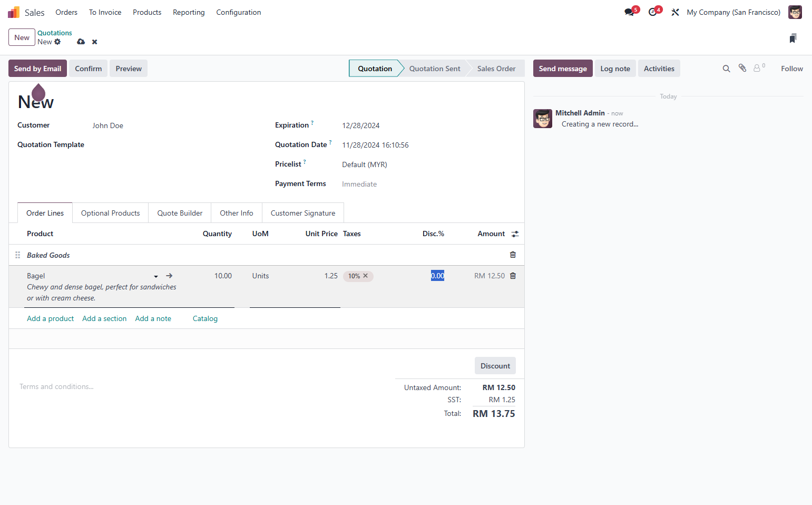Screen dimensions: 812x505
Task: Go back to Quotations breadcrumb
Action: 55,33
